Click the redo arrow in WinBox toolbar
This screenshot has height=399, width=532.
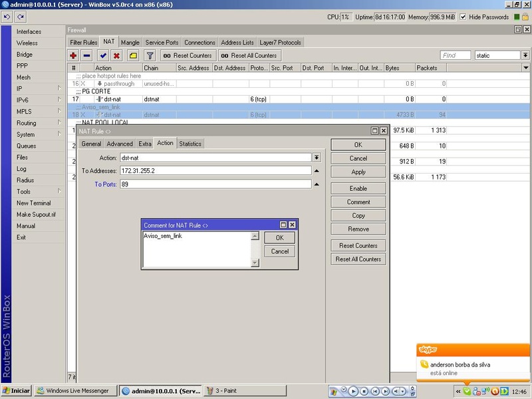(21, 17)
